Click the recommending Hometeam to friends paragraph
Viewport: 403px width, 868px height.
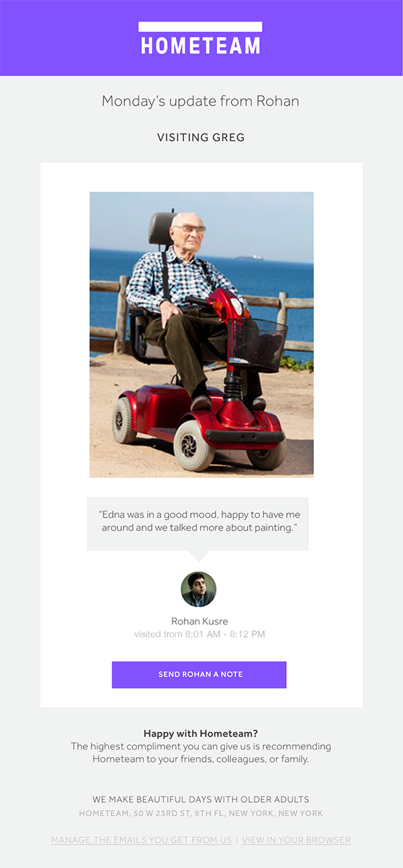pos(201,752)
